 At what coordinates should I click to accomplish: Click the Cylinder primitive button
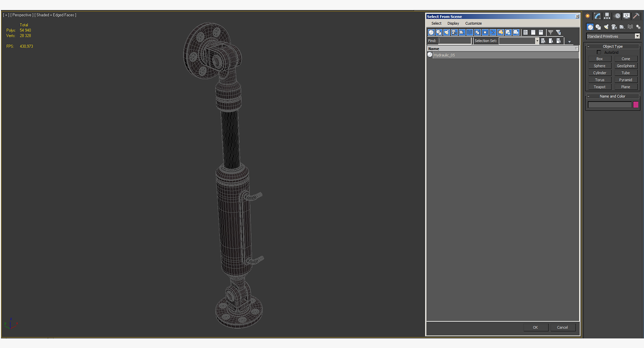point(600,73)
